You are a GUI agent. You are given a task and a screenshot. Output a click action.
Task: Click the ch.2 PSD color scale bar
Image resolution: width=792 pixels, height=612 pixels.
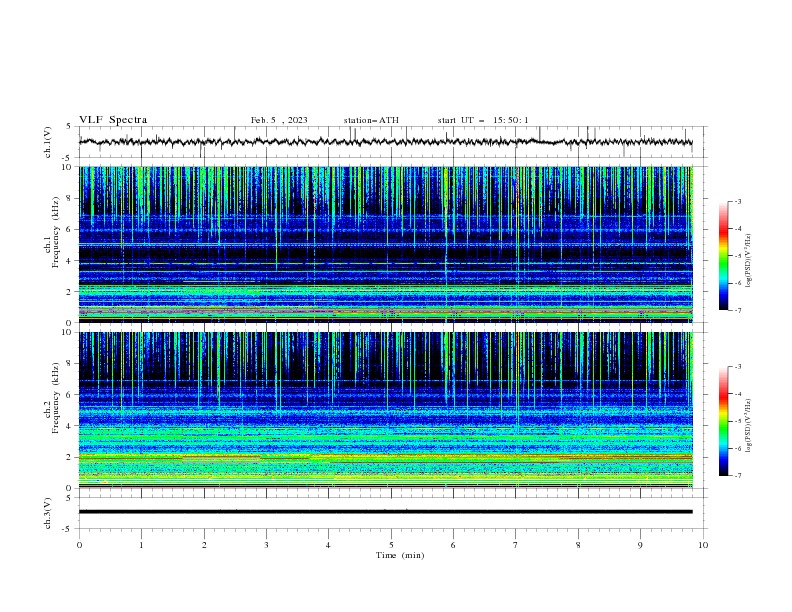(724, 421)
